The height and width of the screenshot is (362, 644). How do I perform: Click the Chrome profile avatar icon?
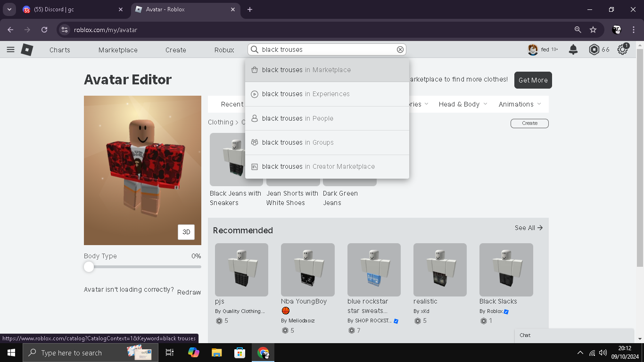[x=617, y=30]
